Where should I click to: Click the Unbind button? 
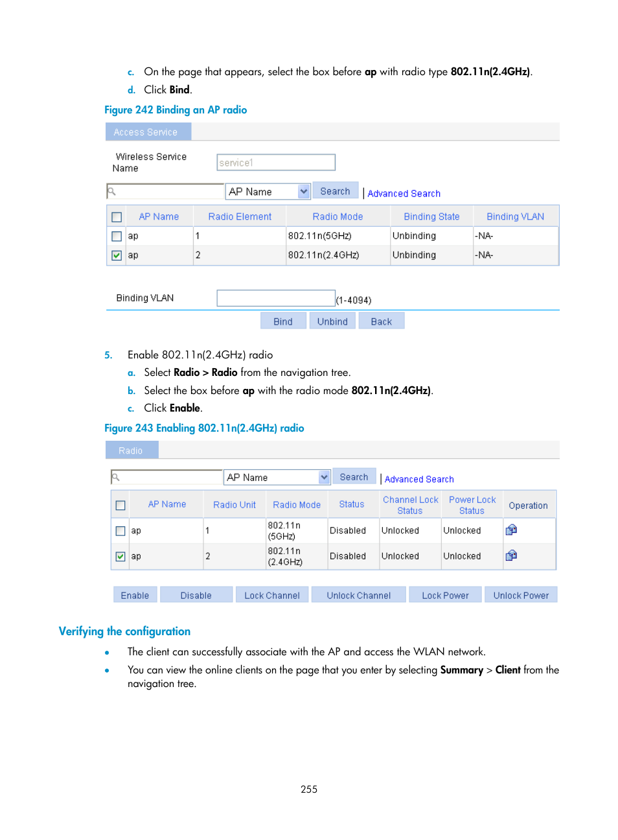click(x=332, y=321)
